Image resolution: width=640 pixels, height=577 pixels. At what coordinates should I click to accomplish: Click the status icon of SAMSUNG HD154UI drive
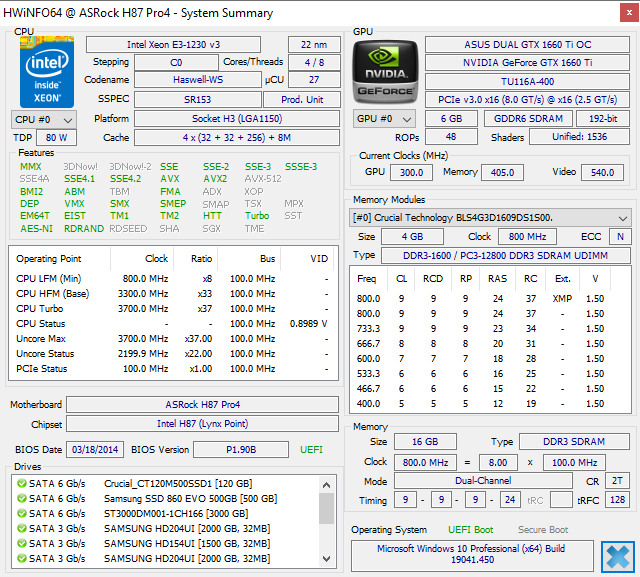(22, 544)
